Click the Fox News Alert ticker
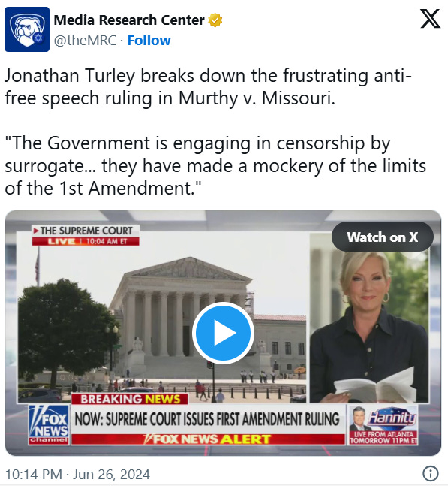This screenshot has width=448, height=486. (208, 439)
